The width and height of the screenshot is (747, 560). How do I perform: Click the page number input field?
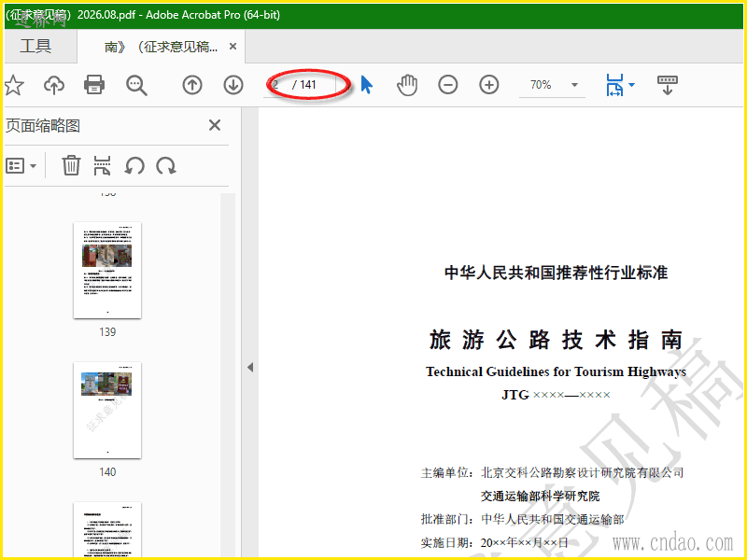276,85
